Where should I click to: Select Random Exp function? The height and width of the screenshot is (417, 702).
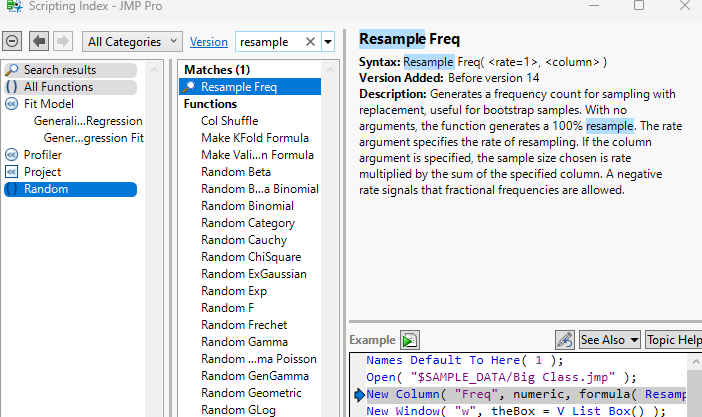pyautogui.click(x=234, y=291)
